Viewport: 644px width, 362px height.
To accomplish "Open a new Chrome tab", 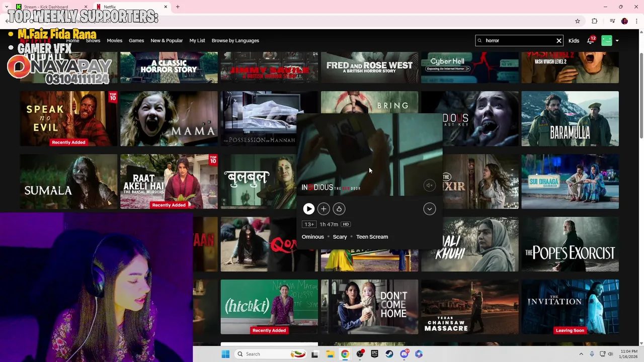I will point(178,7).
